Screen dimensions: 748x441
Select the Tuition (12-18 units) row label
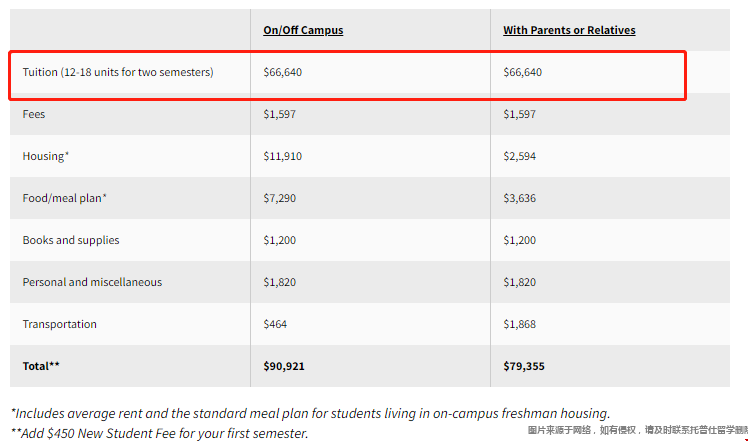click(118, 72)
